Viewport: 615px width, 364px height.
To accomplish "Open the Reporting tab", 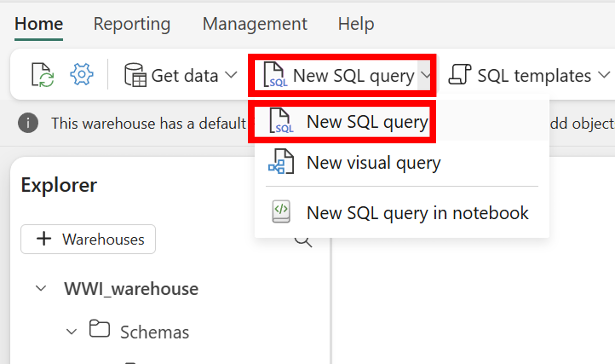I will coord(132,24).
